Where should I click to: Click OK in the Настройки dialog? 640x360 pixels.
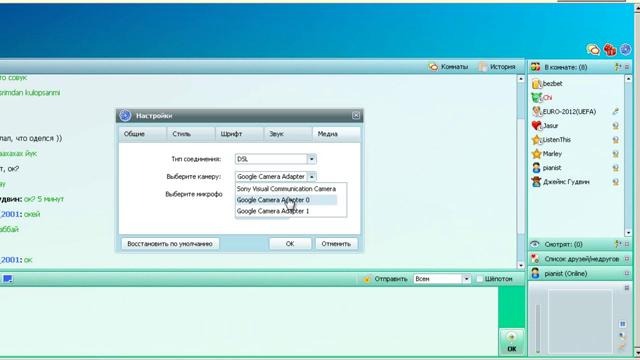[x=290, y=244]
